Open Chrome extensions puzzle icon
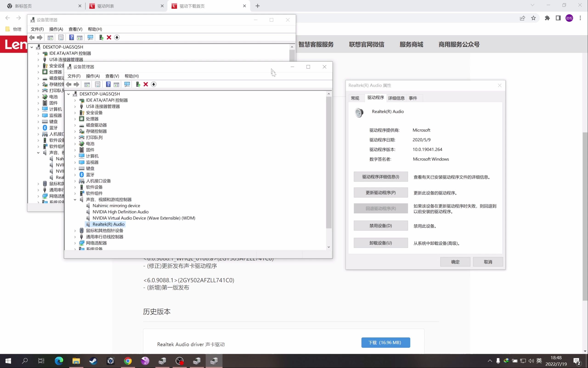588x368 pixels. [x=547, y=18]
